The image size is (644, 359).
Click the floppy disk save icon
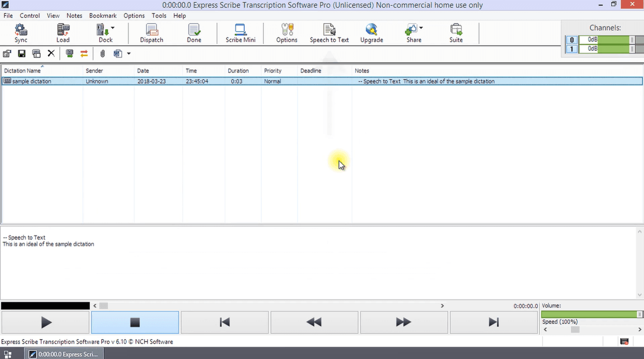[x=22, y=54]
